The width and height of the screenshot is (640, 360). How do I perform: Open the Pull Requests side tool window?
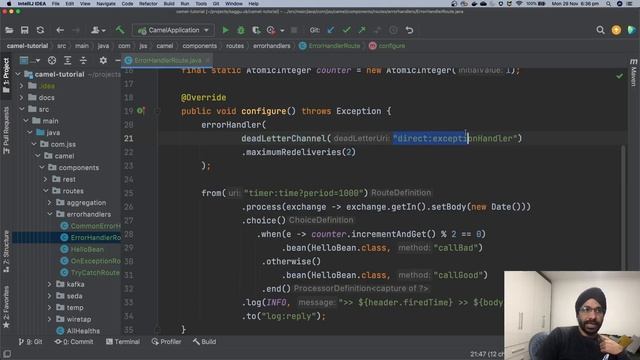(6, 130)
